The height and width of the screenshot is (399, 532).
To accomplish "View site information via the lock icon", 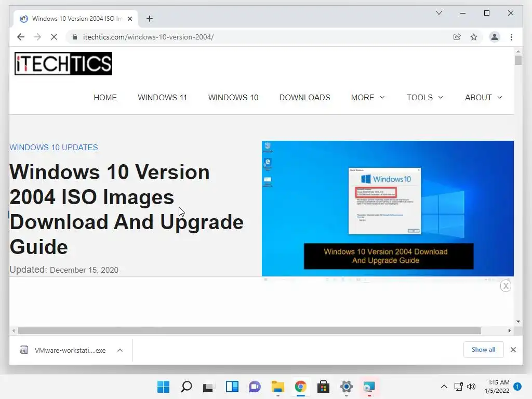I will [75, 37].
